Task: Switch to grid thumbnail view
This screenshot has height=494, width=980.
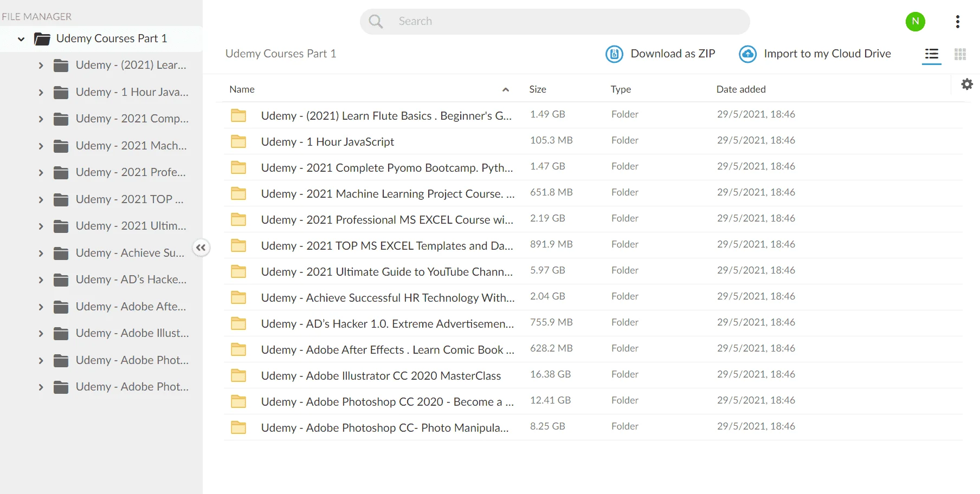Action: (x=960, y=54)
